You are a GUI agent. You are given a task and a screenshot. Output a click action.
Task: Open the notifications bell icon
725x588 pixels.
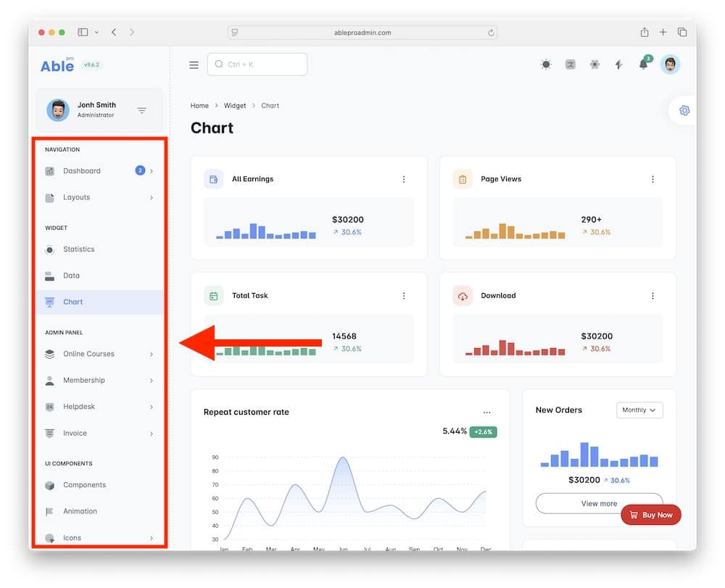click(x=643, y=65)
